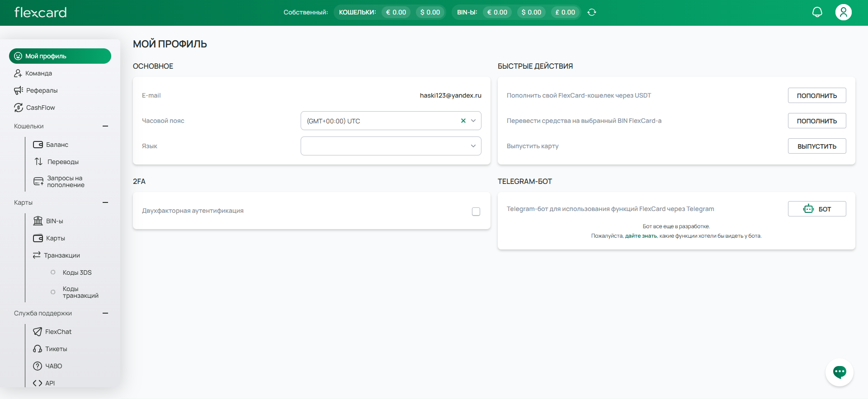Click the Команда team icon
This screenshot has width=868, height=399.
tap(18, 73)
